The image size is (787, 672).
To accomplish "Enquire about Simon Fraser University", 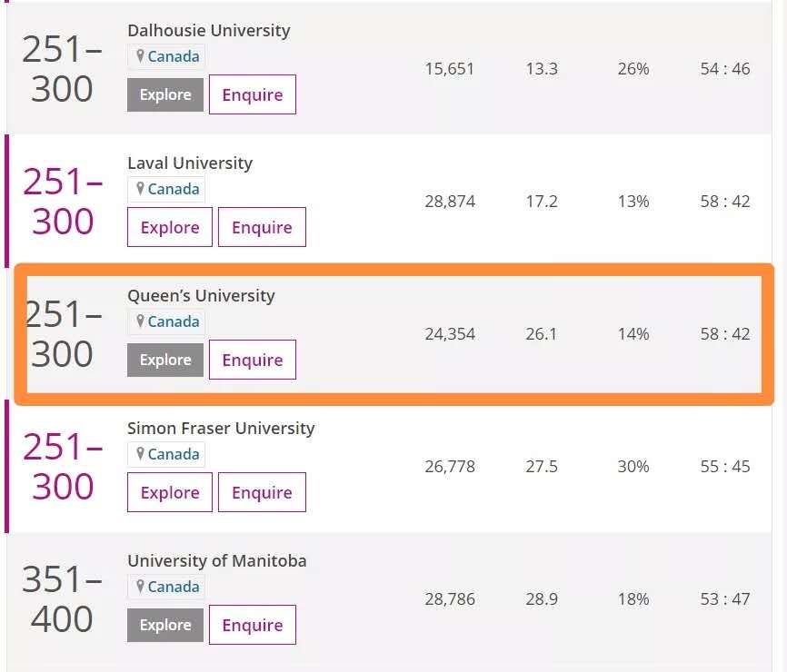I will click(x=262, y=492).
